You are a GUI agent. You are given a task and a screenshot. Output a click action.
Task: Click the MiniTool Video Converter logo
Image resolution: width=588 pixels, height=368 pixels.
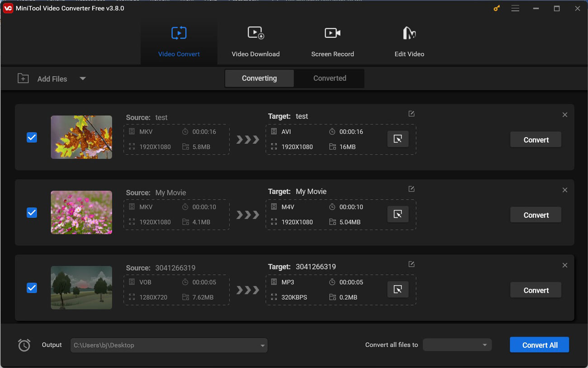pyautogui.click(x=8, y=8)
